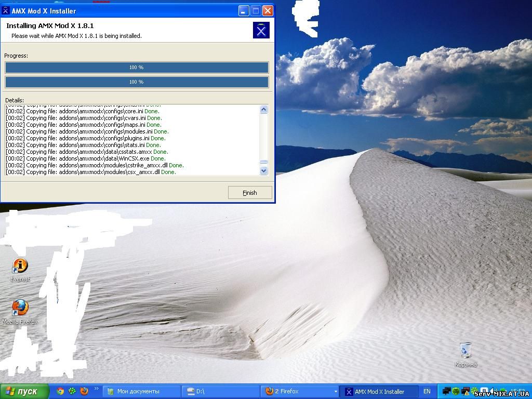
Task: Switch to the D:\ taskbar window
Action: point(220,391)
